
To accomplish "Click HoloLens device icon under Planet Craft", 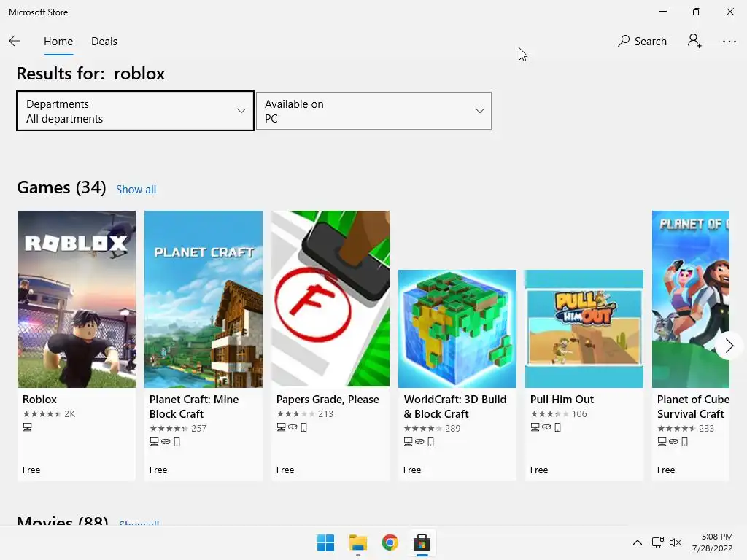I will tap(166, 442).
